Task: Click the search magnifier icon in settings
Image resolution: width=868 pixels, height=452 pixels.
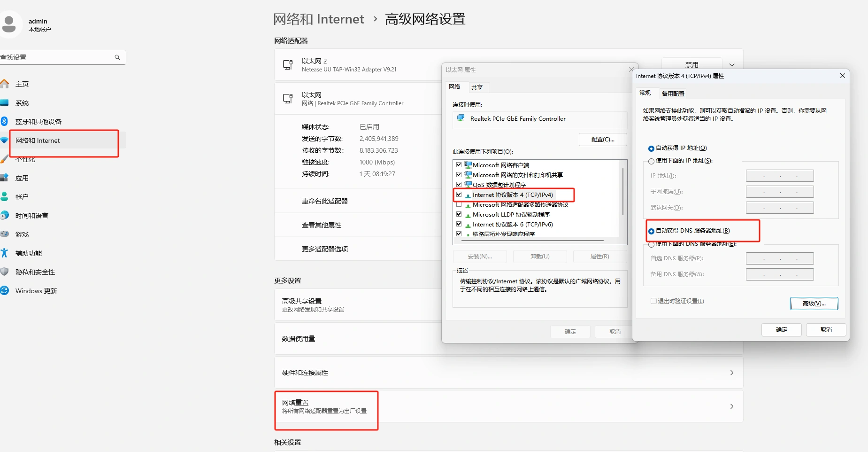Action: pyautogui.click(x=117, y=57)
